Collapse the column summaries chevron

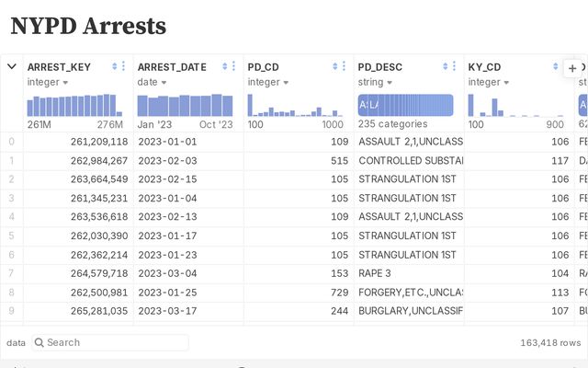[x=12, y=66]
